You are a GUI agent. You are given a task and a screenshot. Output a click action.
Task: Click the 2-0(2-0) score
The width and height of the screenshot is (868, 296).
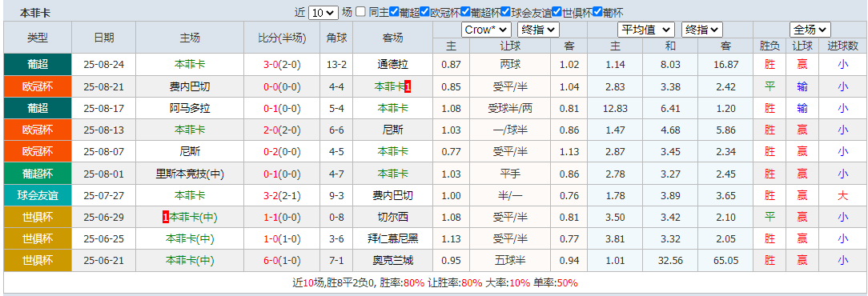click(282, 130)
